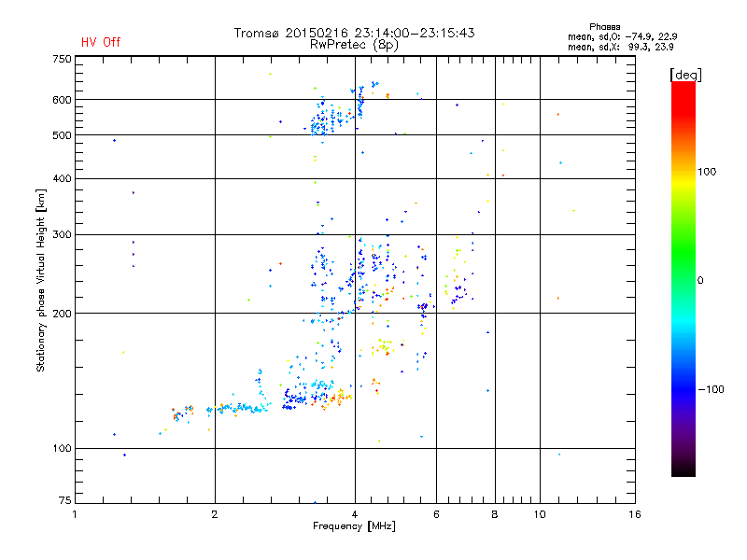Select the 'mean, sd,O: -74.9, 22.9' line
Viewport: 747px width, 560px height.
pos(622,36)
